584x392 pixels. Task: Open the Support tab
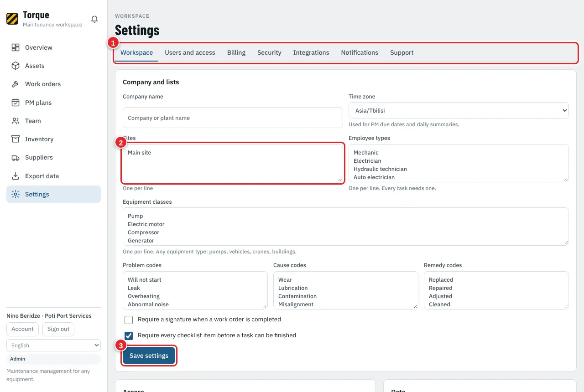click(x=402, y=52)
